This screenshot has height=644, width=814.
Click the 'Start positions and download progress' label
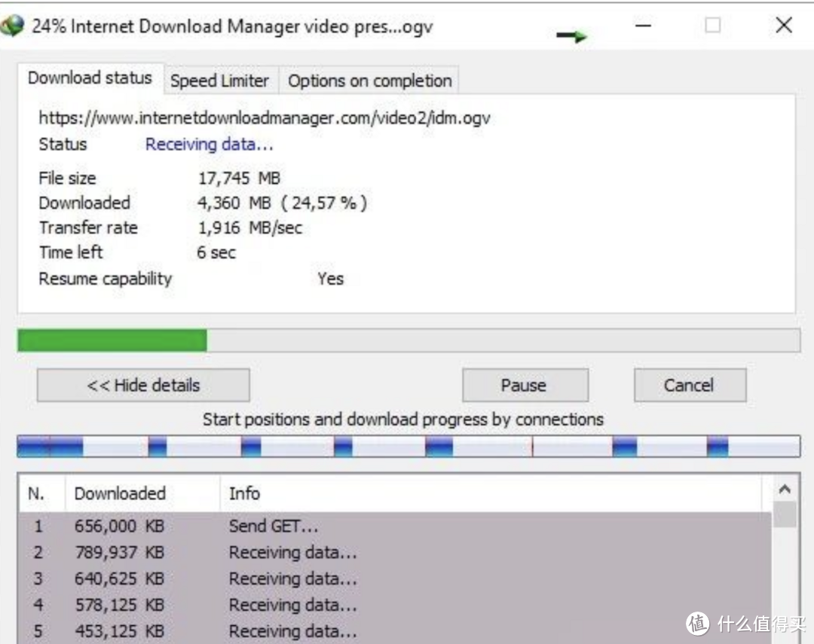[x=403, y=419]
